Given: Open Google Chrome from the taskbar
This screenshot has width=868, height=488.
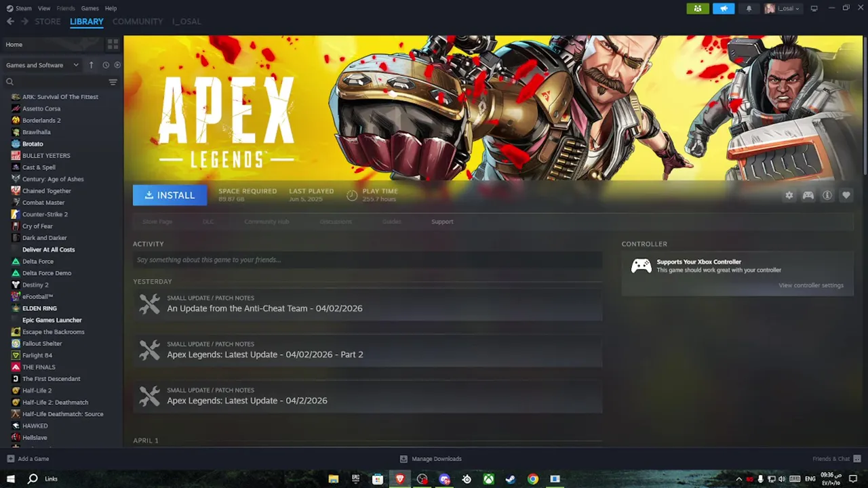Looking at the screenshot, I should pos(533,479).
